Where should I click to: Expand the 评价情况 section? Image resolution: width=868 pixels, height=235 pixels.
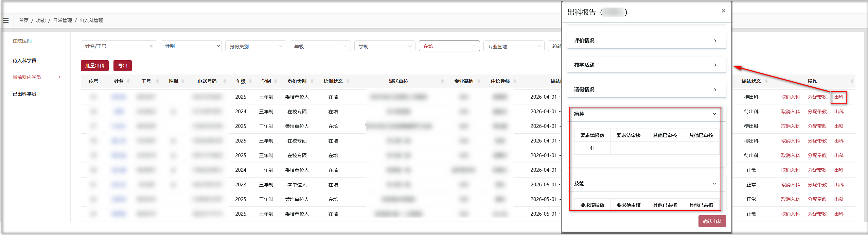click(x=646, y=40)
